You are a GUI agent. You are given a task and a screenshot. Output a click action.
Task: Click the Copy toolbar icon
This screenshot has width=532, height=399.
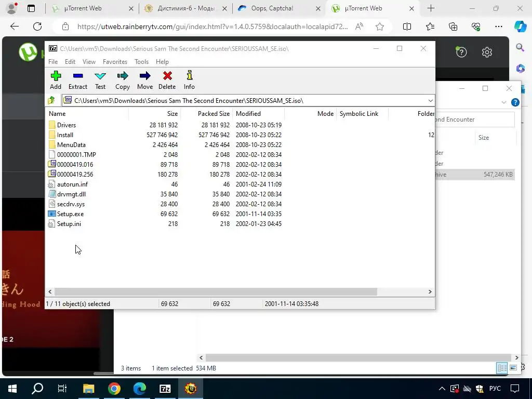tap(123, 81)
